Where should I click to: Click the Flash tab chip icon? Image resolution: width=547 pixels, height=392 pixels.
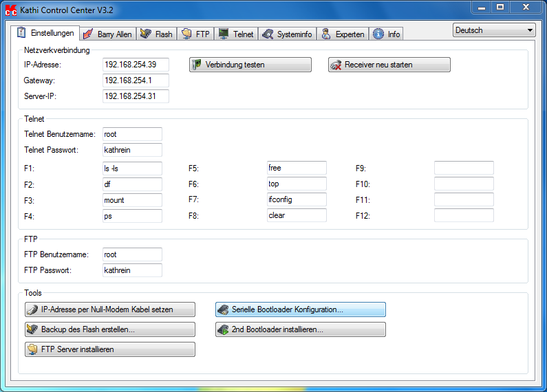coord(145,34)
